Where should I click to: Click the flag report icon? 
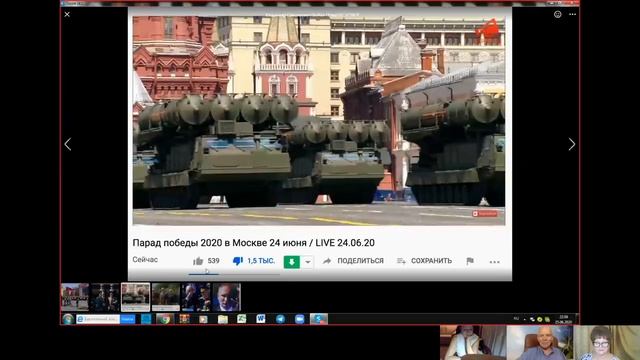click(470, 261)
